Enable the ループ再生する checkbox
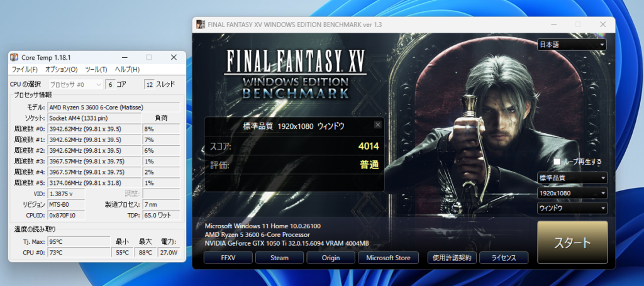Image resolution: width=644 pixels, height=286 pixels. pos(557,162)
